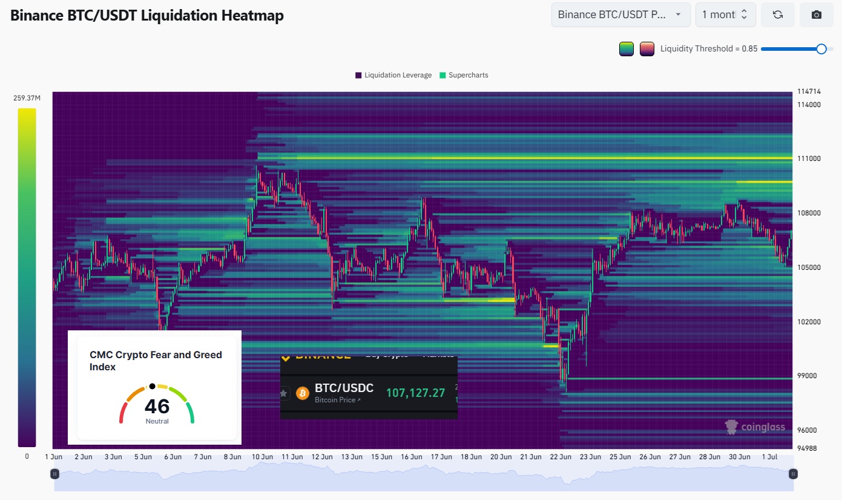Click the 30 Jun date axis label
This screenshot has height=504, width=842.
(740, 457)
